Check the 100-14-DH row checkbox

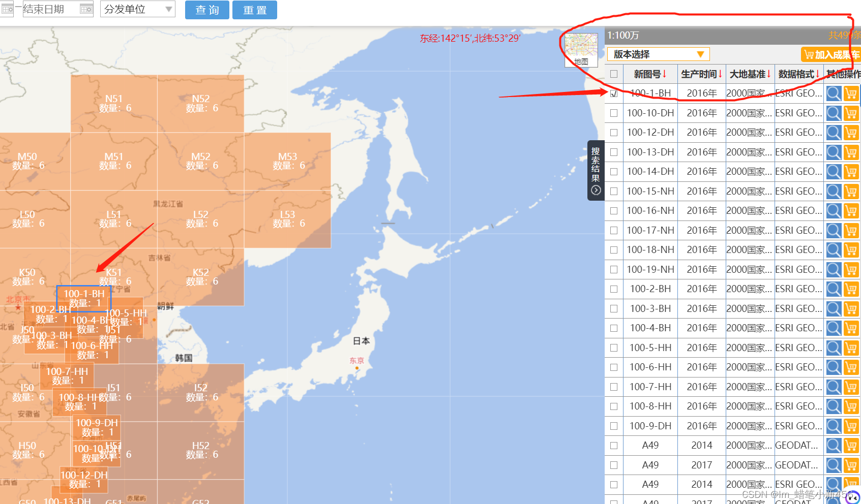(614, 171)
